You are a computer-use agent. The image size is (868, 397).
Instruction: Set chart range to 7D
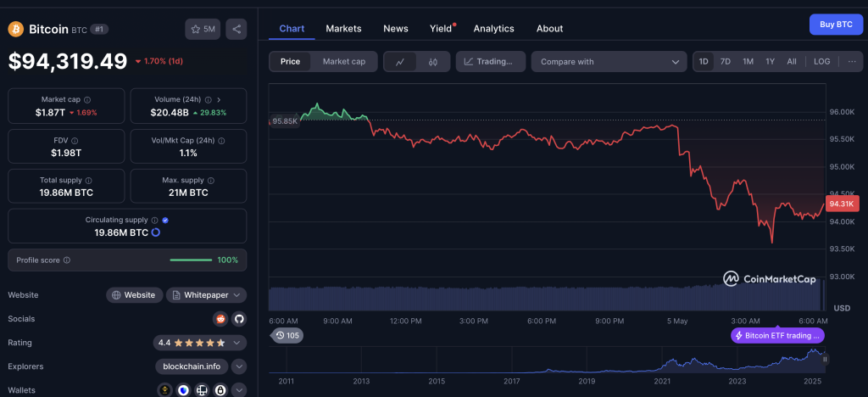pos(726,61)
